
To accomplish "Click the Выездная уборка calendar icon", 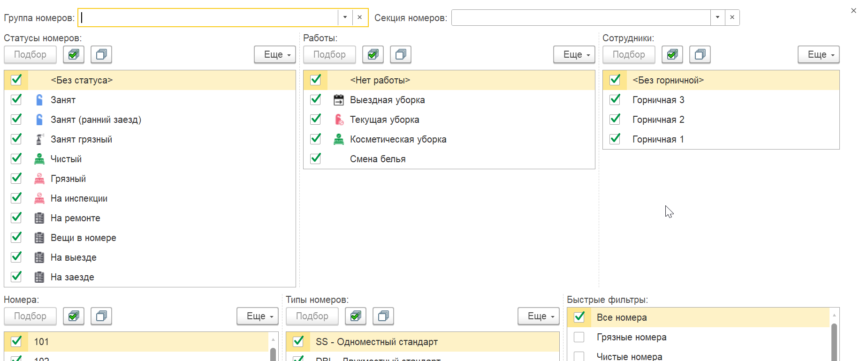I will point(339,100).
